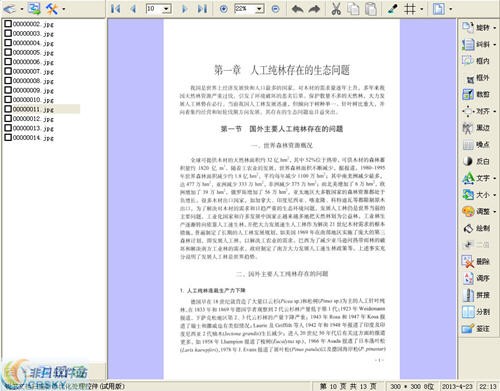
Task: Go to the previous page
Action: click(x=133, y=9)
